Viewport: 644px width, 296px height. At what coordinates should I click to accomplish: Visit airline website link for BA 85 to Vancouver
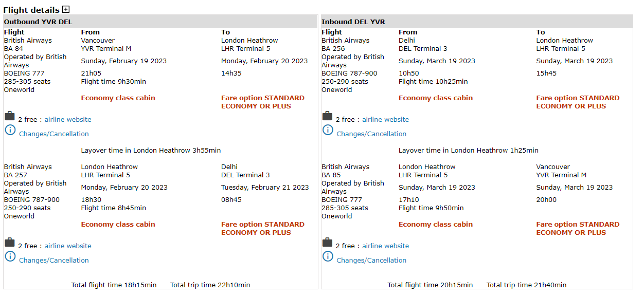(x=385, y=246)
